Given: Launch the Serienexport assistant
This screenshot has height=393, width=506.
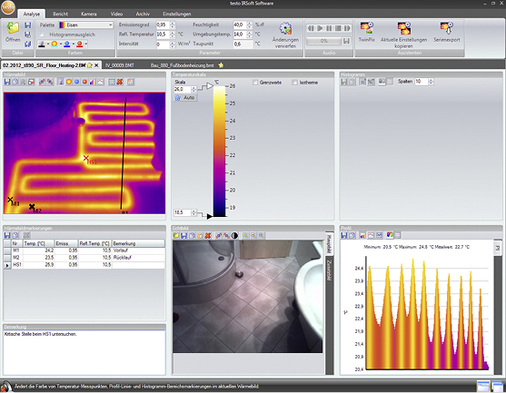Looking at the screenshot, I should coord(447,28).
